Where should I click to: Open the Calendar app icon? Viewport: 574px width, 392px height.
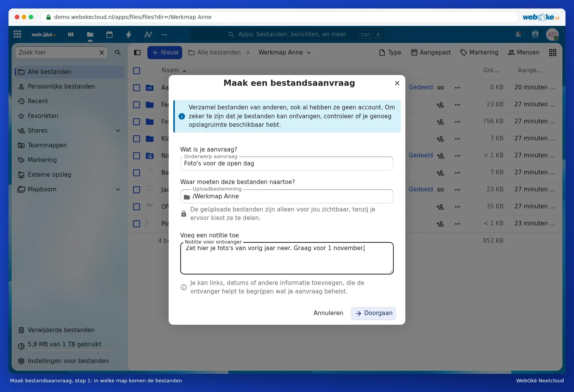coord(109,34)
